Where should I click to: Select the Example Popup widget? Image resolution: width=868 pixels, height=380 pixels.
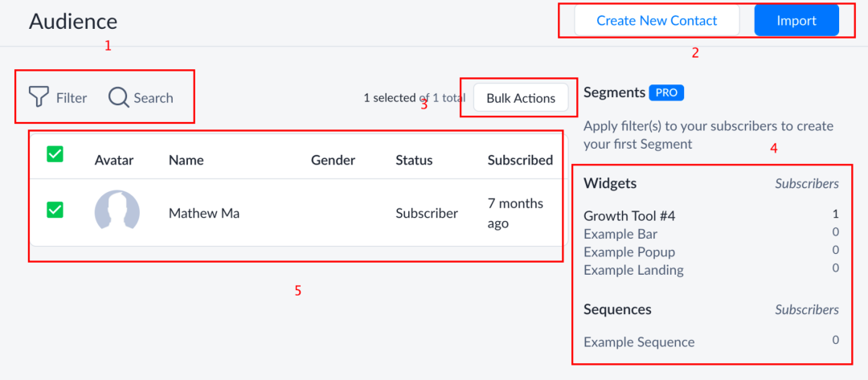(629, 252)
